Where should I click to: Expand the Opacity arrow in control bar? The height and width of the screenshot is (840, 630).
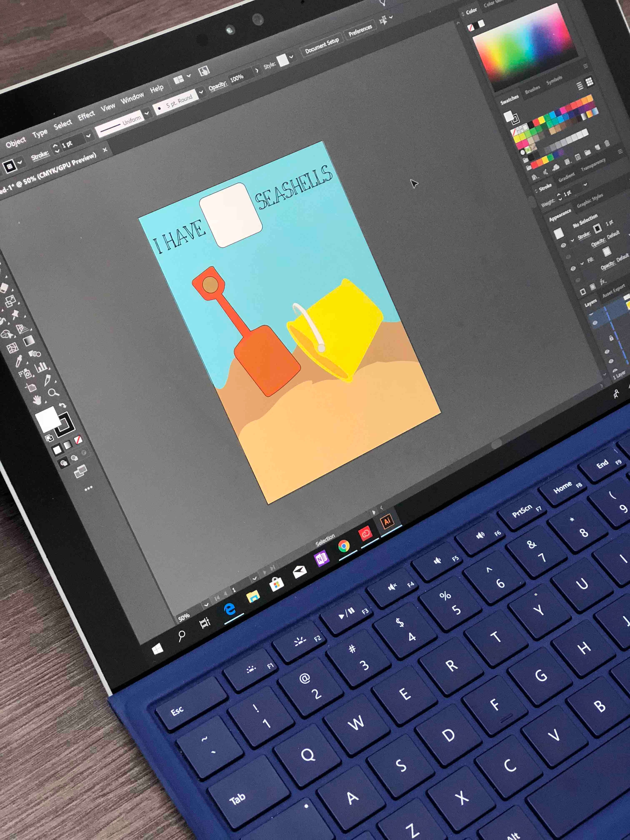(x=257, y=71)
